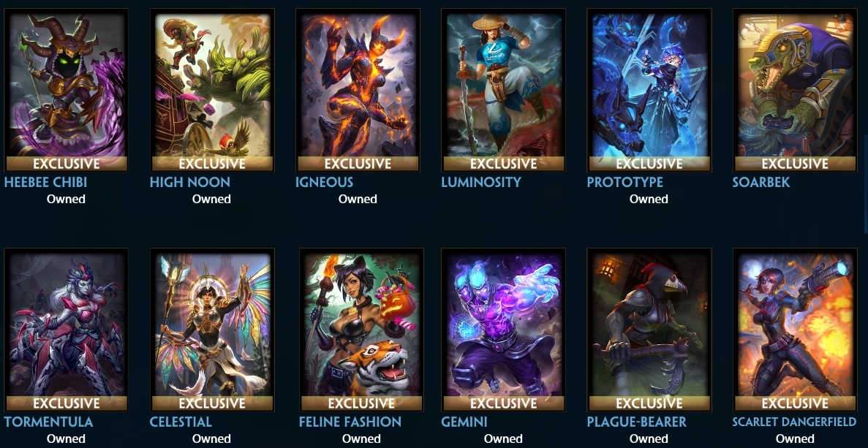
Task: Choose the Igneous lava skin artwork
Action: tap(358, 90)
